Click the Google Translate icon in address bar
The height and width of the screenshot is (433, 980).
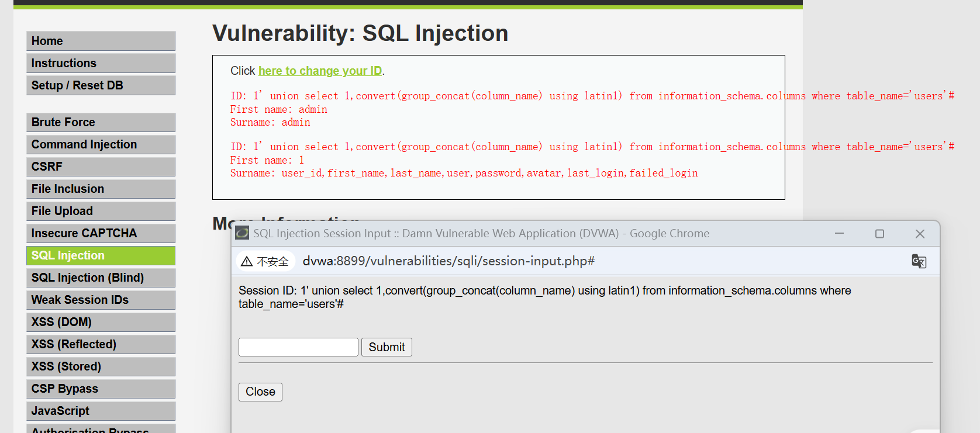pyautogui.click(x=919, y=261)
